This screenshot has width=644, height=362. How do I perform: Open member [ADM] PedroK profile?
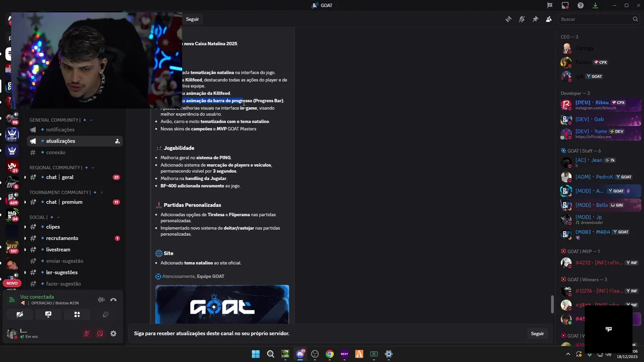[600, 177]
